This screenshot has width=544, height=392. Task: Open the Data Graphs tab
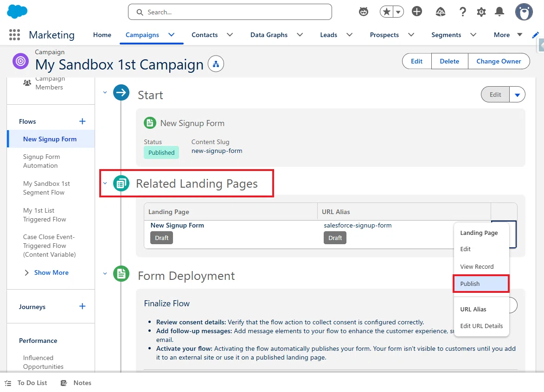(x=269, y=35)
